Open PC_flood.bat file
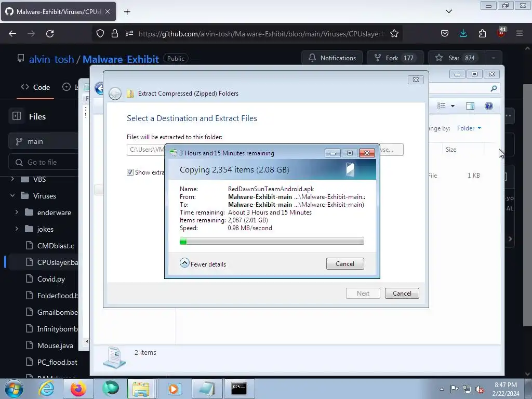Viewport: 532px width, 399px height. (57, 362)
